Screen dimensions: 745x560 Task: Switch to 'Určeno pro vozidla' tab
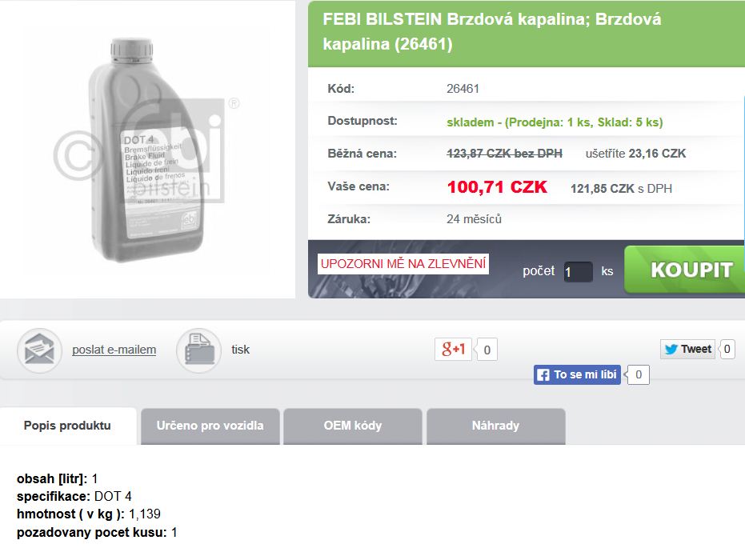click(210, 426)
